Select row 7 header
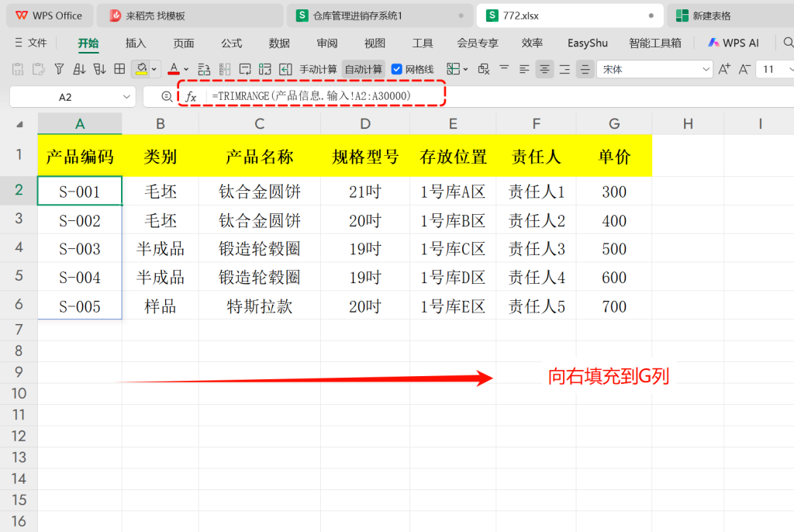The height and width of the screenshot is (532, 794). [x=19, y=330]
